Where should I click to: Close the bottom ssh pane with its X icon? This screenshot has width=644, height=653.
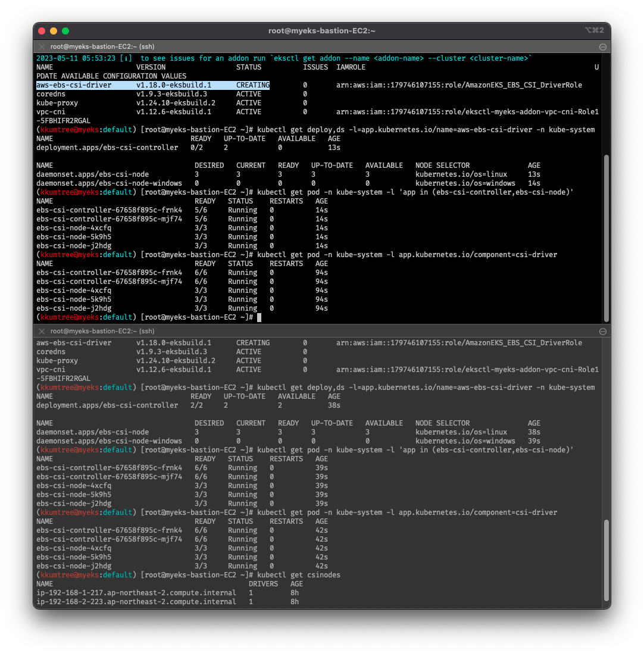[42, 331]
